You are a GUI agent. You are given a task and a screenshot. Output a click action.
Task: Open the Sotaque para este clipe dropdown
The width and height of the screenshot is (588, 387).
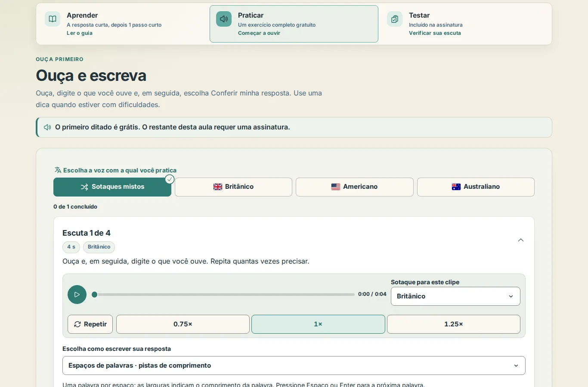click(x=455, y=296)
